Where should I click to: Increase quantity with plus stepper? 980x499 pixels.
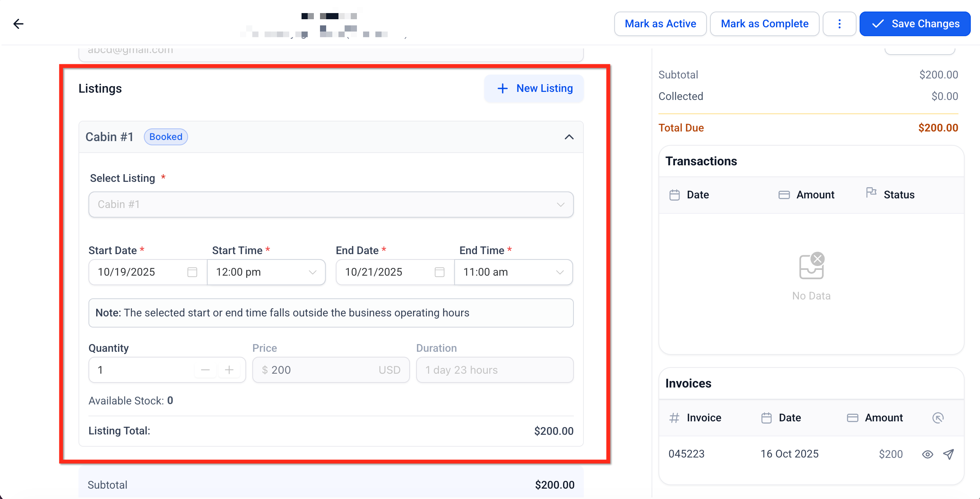[229, 370]
